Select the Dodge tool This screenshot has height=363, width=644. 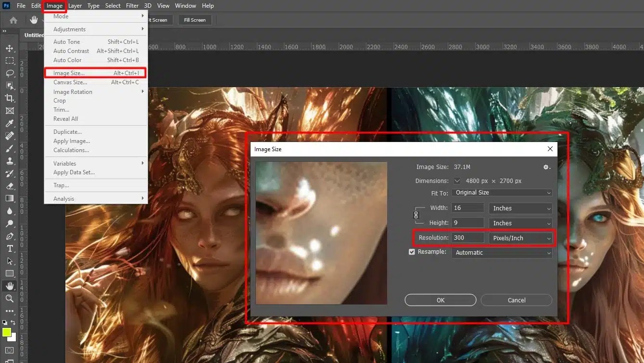click(x=9, y=223)
